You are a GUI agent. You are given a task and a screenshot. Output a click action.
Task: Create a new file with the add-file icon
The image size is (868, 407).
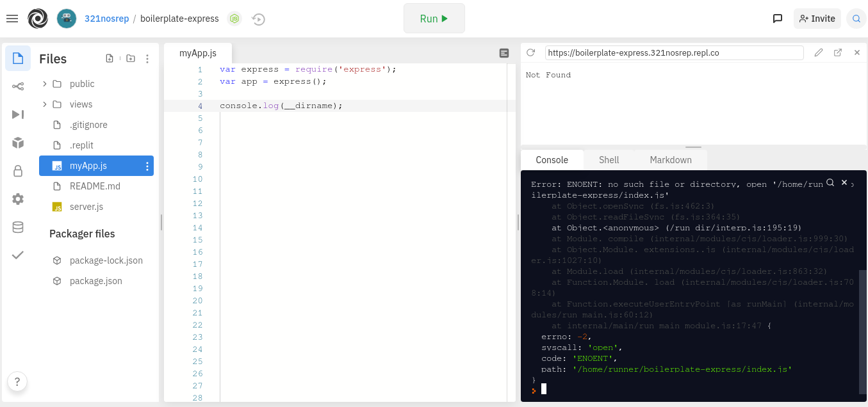(109, 58)
